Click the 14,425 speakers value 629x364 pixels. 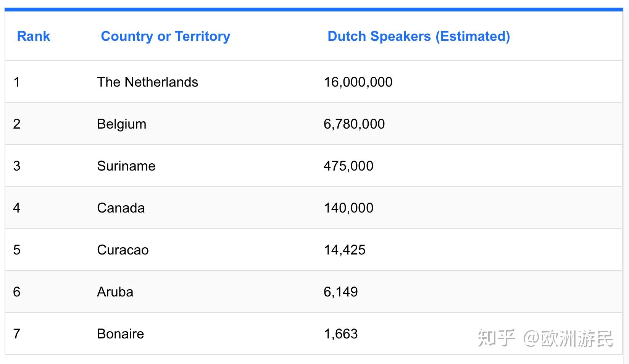pos(345,250)
